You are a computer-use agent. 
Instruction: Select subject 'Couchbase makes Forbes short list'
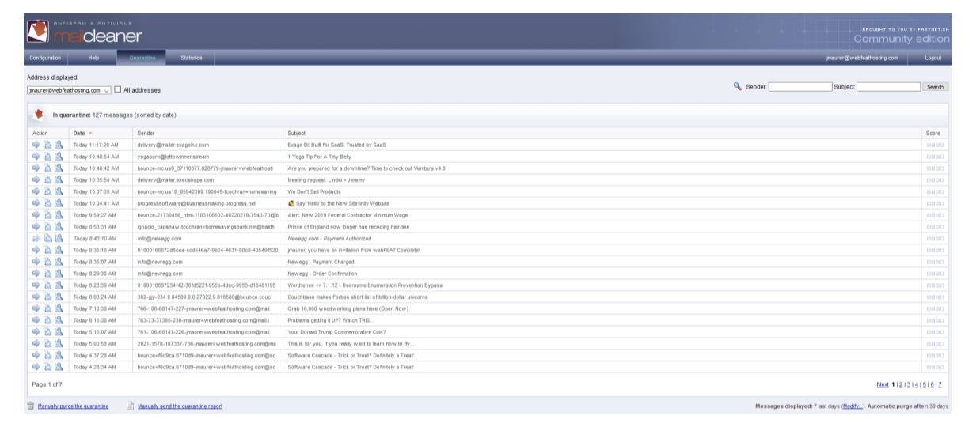[x=358, y=297]
